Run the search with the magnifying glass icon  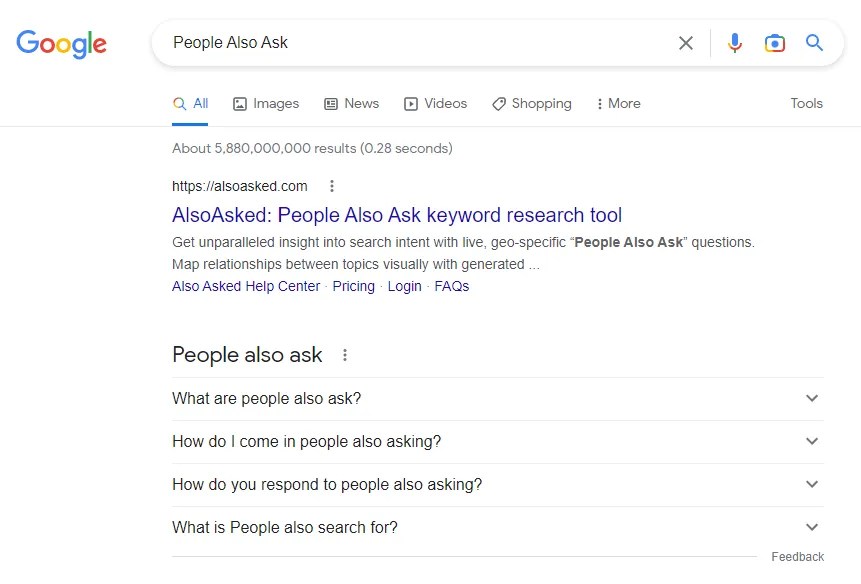[814, 42]
